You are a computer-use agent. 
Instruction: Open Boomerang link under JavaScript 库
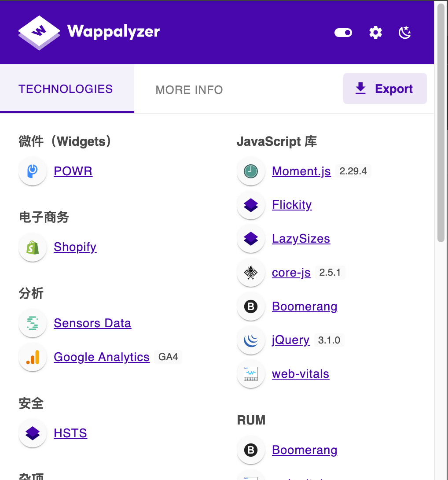point(305,306)
